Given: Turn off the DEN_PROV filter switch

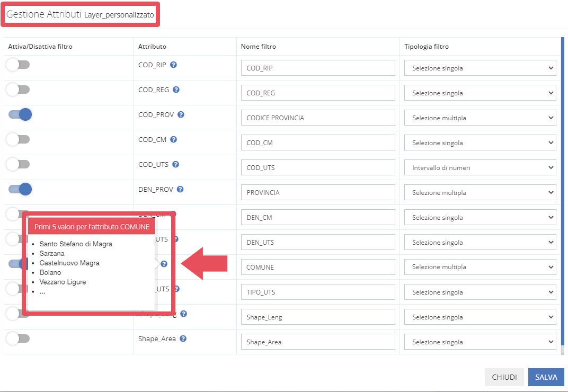Looking at the screenshot, I should point(20,189).
